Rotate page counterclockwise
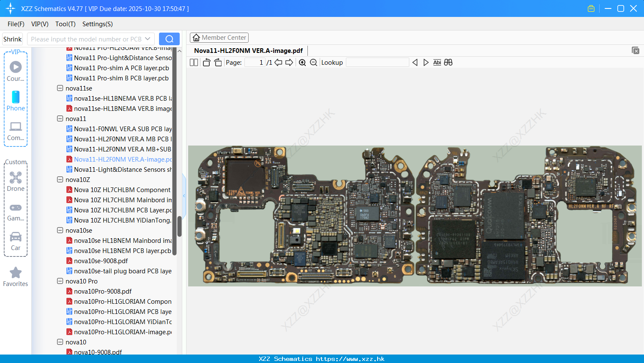The image size is (644, 363). click(x=206, y=63)
